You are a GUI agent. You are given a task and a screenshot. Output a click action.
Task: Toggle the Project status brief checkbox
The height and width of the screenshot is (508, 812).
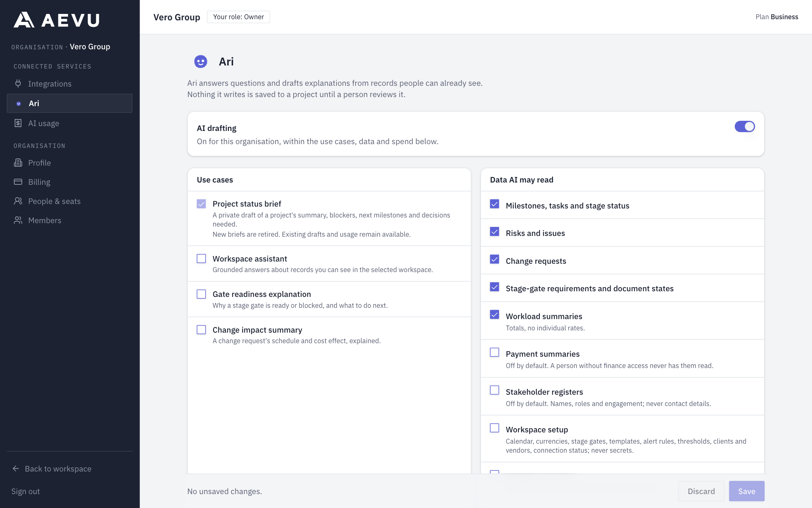[201, 204]
